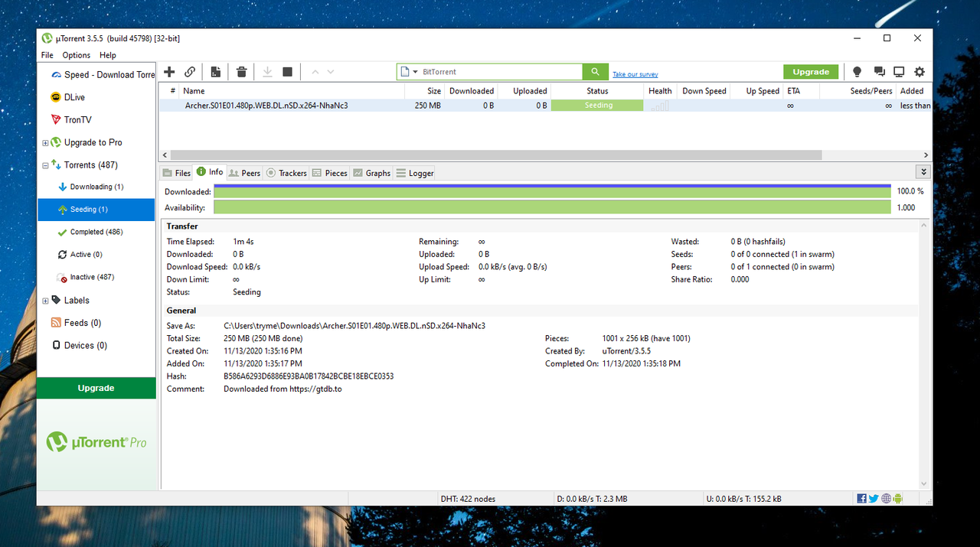Click the Upgrade button in the sidebar
Image resolution: width=980 pixels, height=547 pixels.
tap(96, 388)
